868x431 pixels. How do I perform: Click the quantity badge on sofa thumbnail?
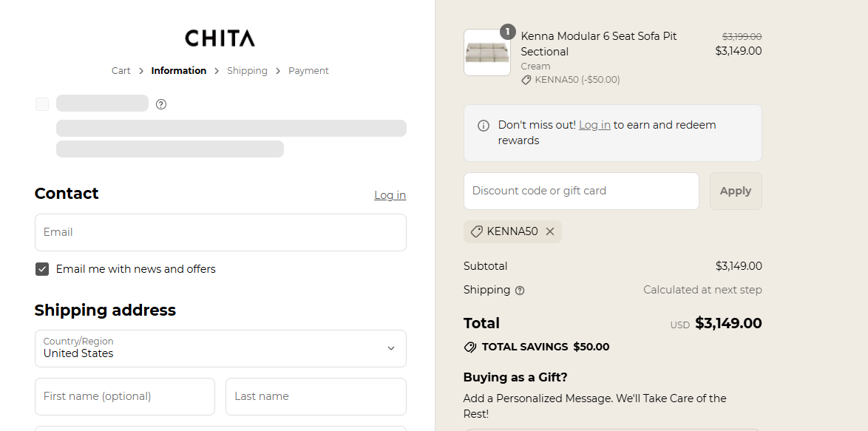[x=507, y=32]
